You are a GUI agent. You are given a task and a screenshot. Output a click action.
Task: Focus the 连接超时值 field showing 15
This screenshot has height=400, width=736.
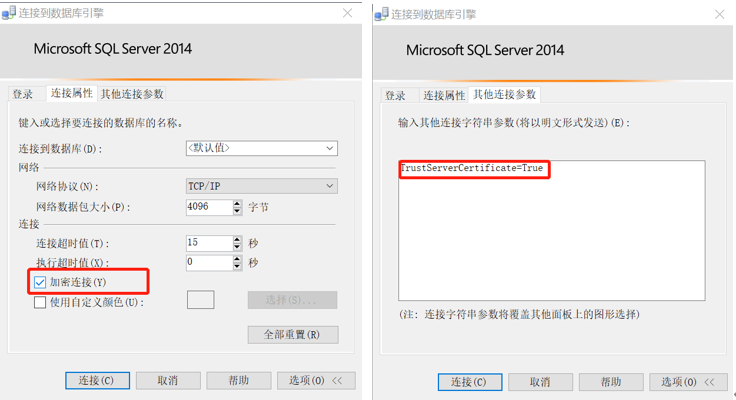(x=209, y=243)
